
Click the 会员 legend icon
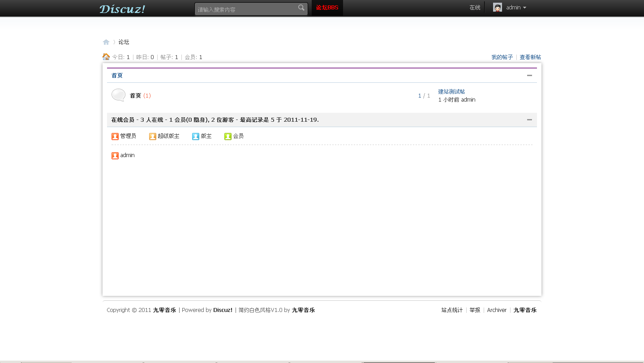point(228,137)
